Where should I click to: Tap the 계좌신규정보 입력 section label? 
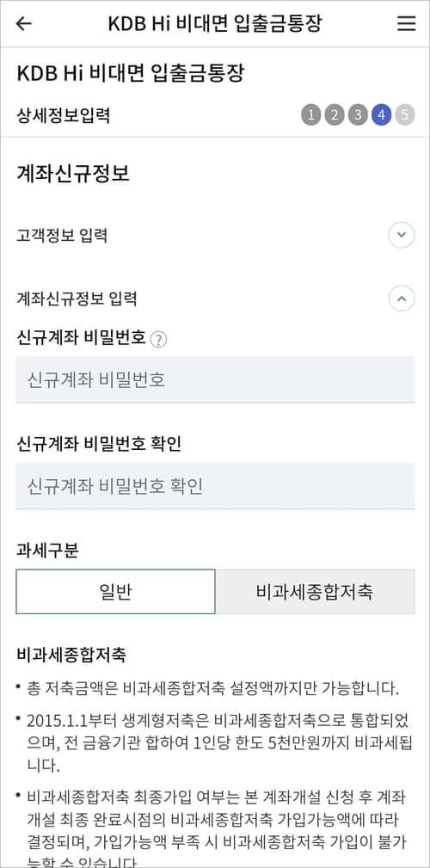click(x=77, y=299)
